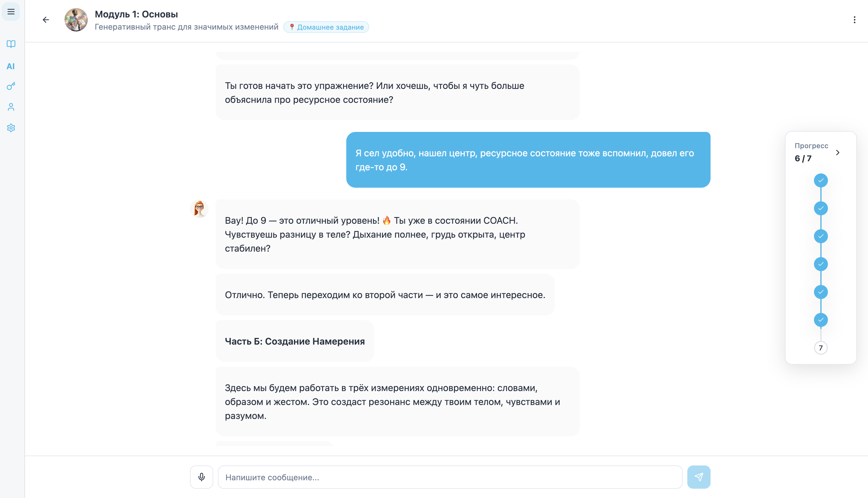Open the key icon in sidebar
Viewport: 868px width, 498px height.
tap(11, 86)
